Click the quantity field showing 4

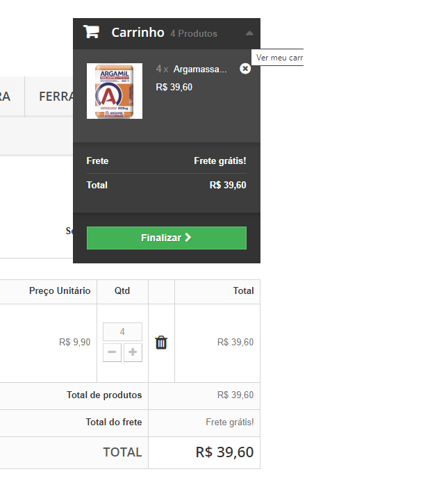(122, 331)
